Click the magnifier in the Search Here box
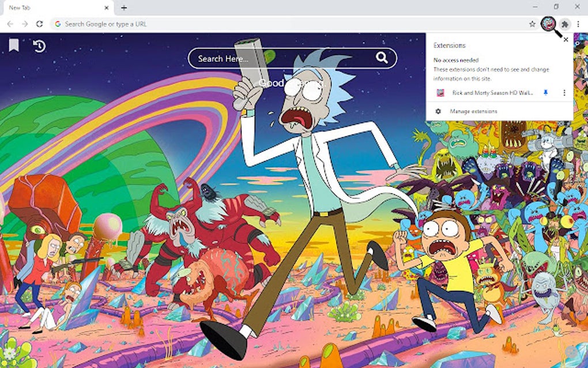 tap(382, 58)
